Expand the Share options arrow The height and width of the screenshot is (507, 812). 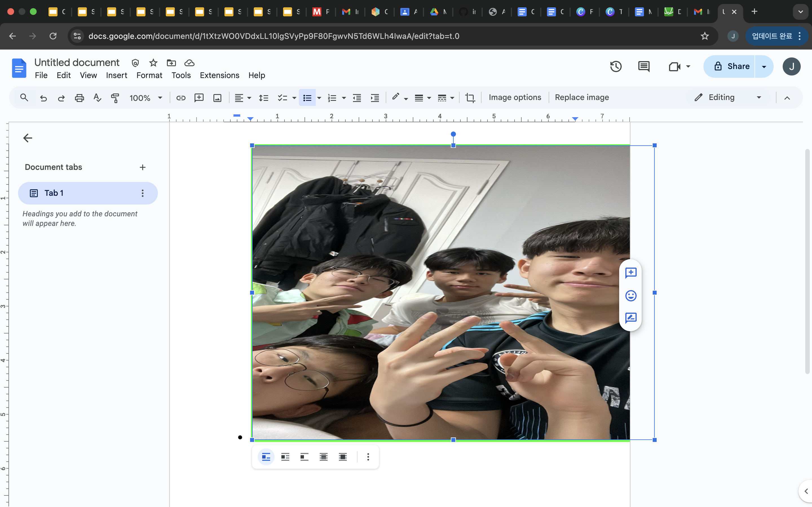(764, 66)
